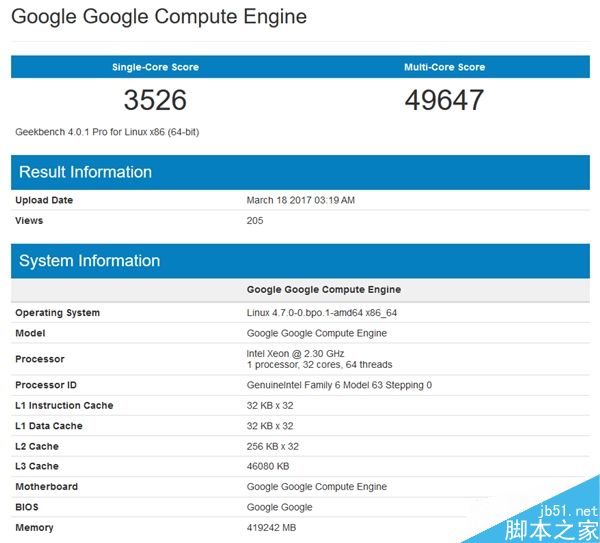Image resolution: width=600 pixels, height=543 pixels.
Task: Click the Motherboard row label
Action: click(46, 487)
